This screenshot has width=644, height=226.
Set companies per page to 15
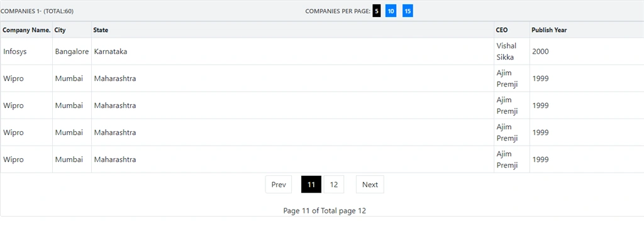pos(408,11)
